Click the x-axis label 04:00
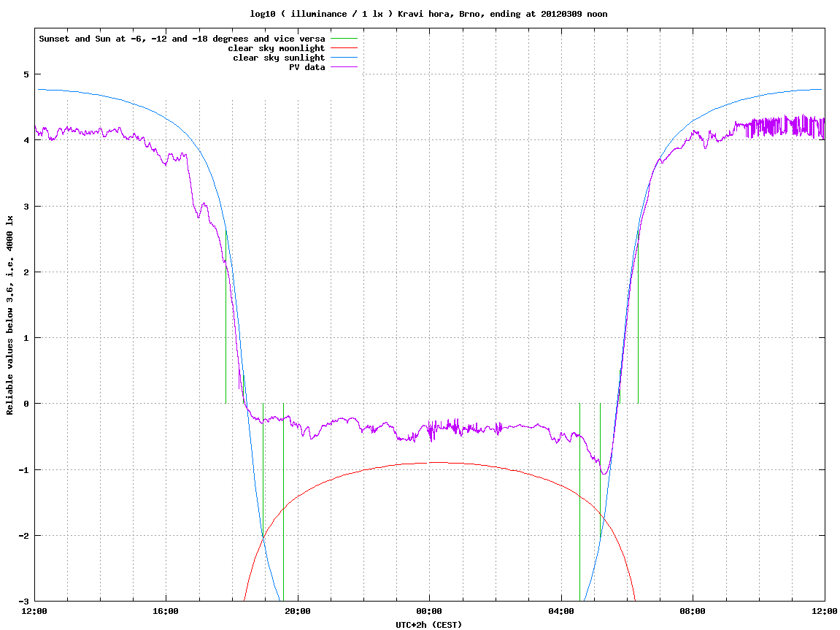Screen dimensions: 840x630 (x=561, y=611)
